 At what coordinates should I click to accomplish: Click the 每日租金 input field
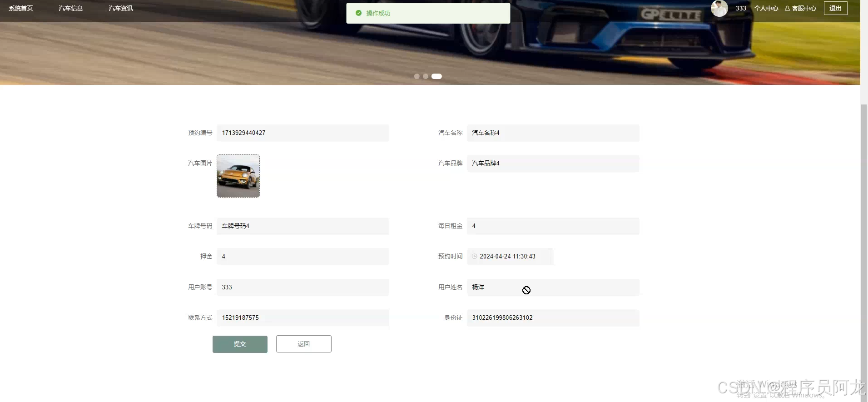pyautogui.click(x=553, y=226)
